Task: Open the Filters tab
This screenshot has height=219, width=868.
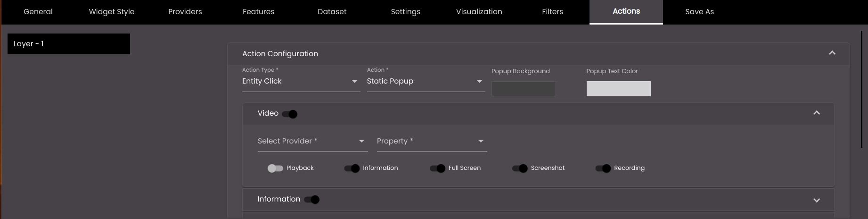Action: (553, 12)
